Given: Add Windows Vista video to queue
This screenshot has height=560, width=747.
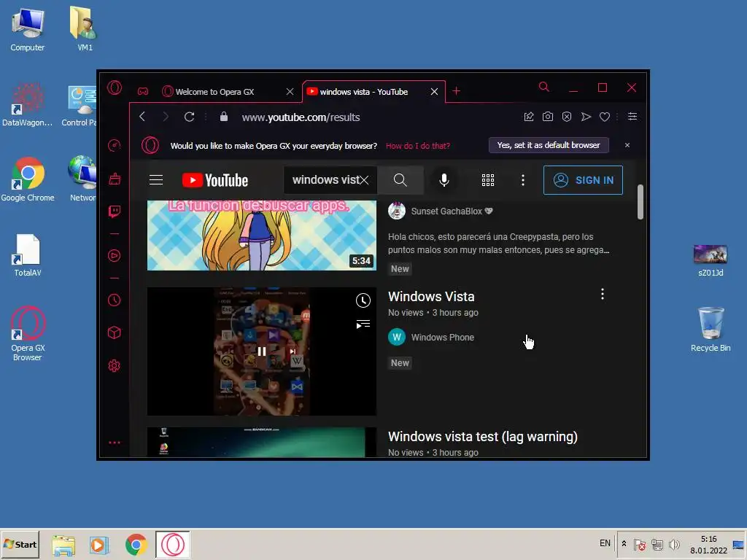Looking at the screenshot, I should [x=363, y=324].
